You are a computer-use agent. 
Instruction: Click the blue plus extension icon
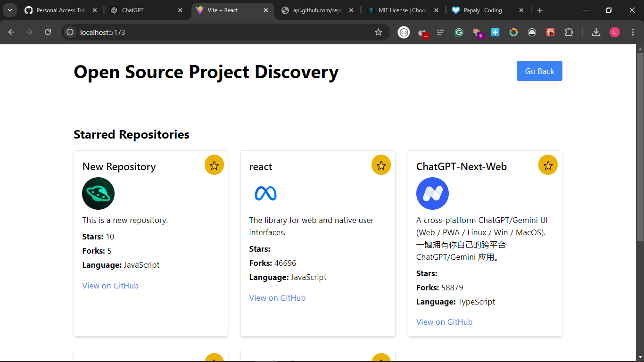coord(495,32)
